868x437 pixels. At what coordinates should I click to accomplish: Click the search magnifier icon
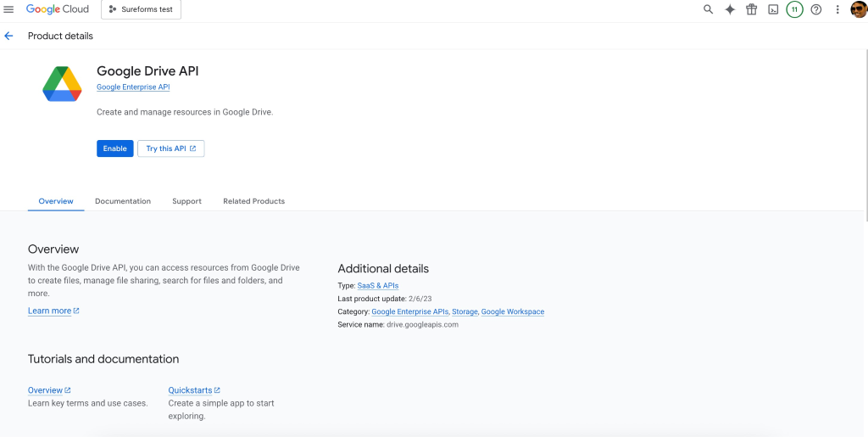tap(708, 9)
